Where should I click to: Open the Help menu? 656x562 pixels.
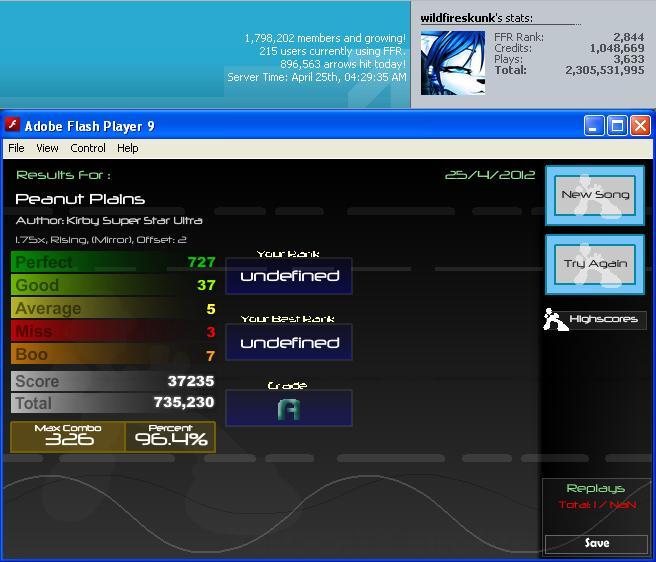(x=128, y=148)
